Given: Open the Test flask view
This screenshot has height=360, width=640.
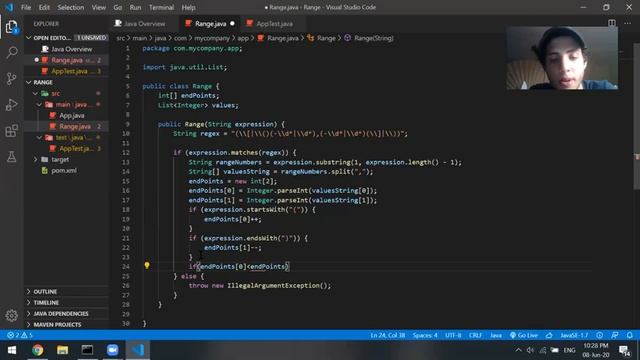Looking at the screenshot, I should [11, 156].
